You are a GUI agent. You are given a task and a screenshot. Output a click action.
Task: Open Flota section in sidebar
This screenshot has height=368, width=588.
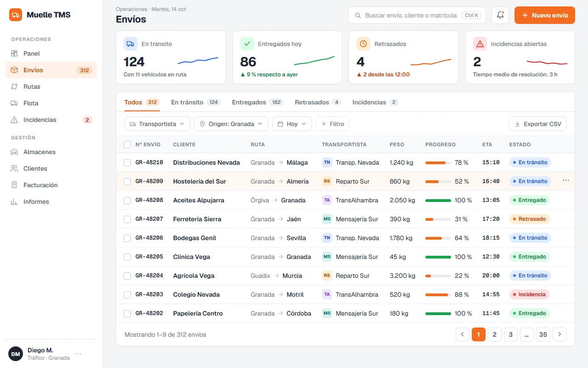pyautogui.click(x=51, y=103)
